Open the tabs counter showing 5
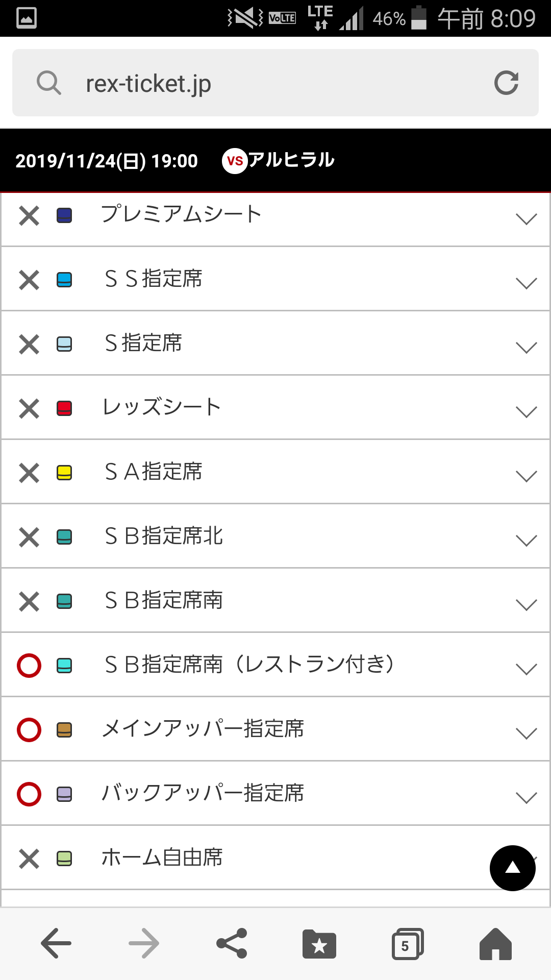The width and height of the screenshot is (551, 980). click(407, 944)
